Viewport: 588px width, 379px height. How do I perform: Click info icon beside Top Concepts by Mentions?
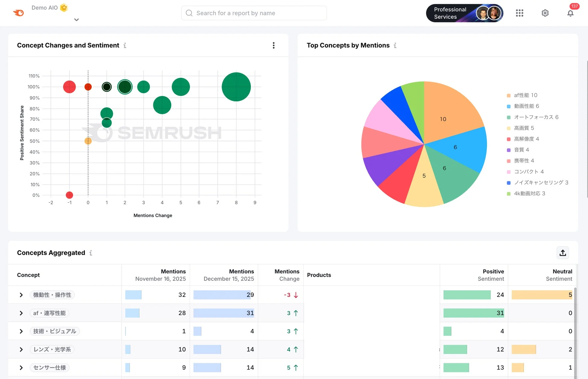pos(395,46)
